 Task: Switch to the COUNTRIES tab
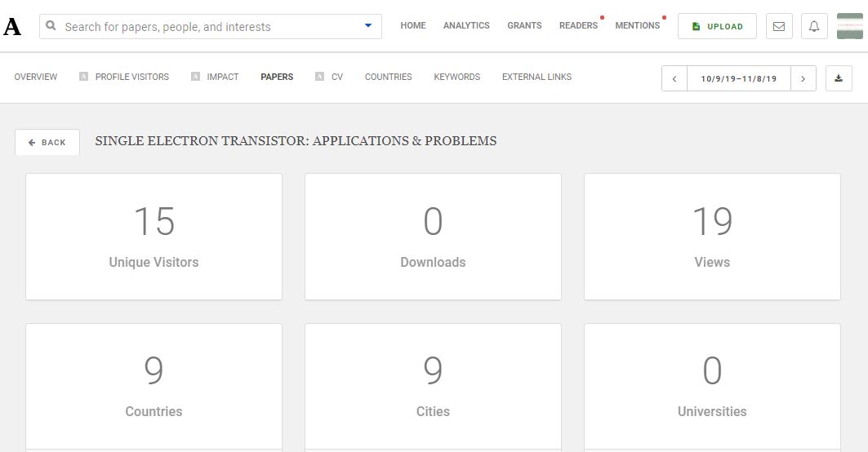click(388, 77)
